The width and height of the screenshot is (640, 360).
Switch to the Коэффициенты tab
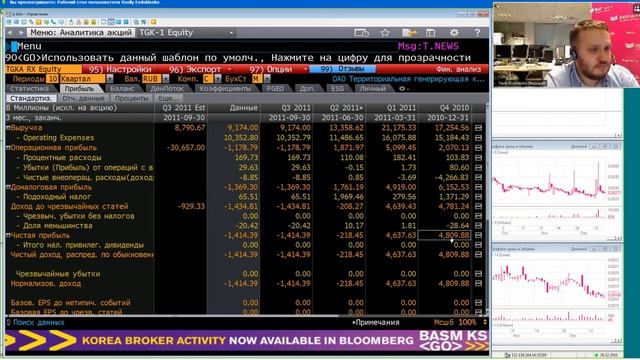pos(226,89)
